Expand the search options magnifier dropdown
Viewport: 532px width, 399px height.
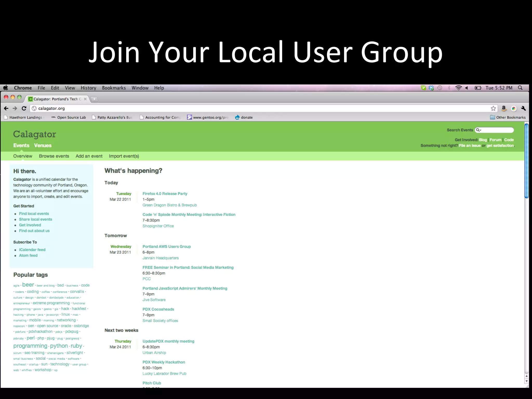pos(478,130)
